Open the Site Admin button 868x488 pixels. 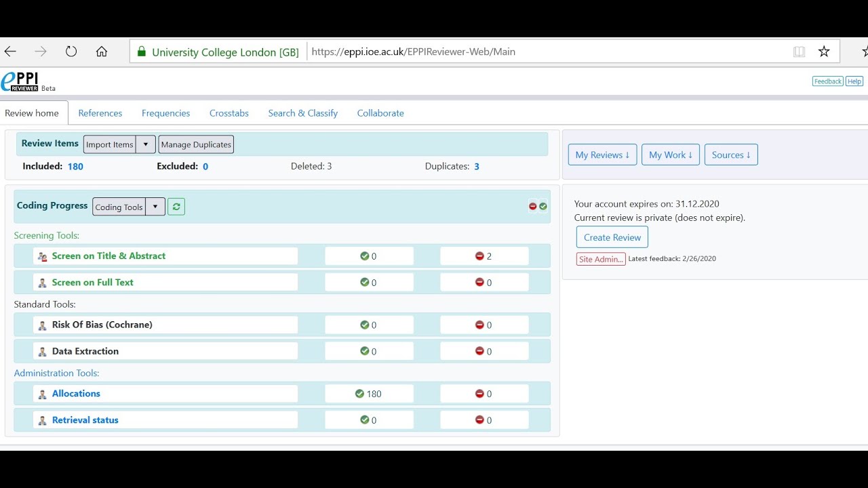tap(601, 259)
